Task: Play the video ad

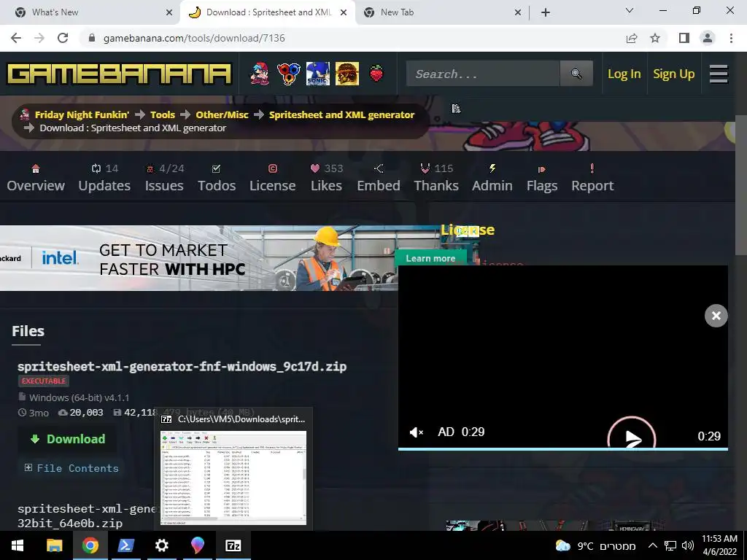Action: tap(632, 437)
